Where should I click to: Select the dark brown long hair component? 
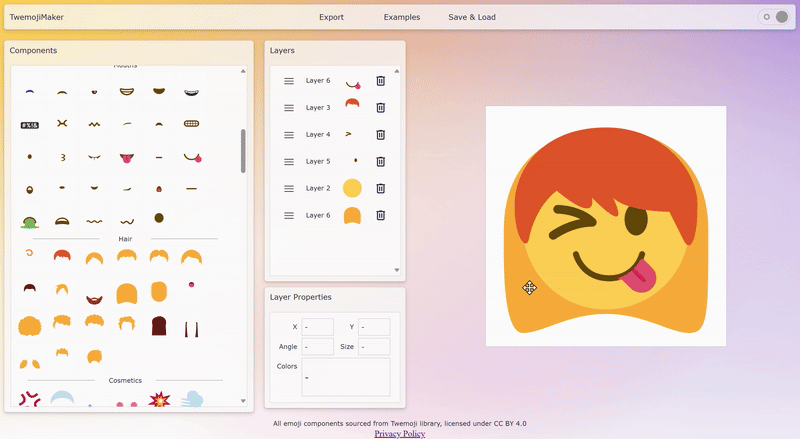[x=158, y=325]
